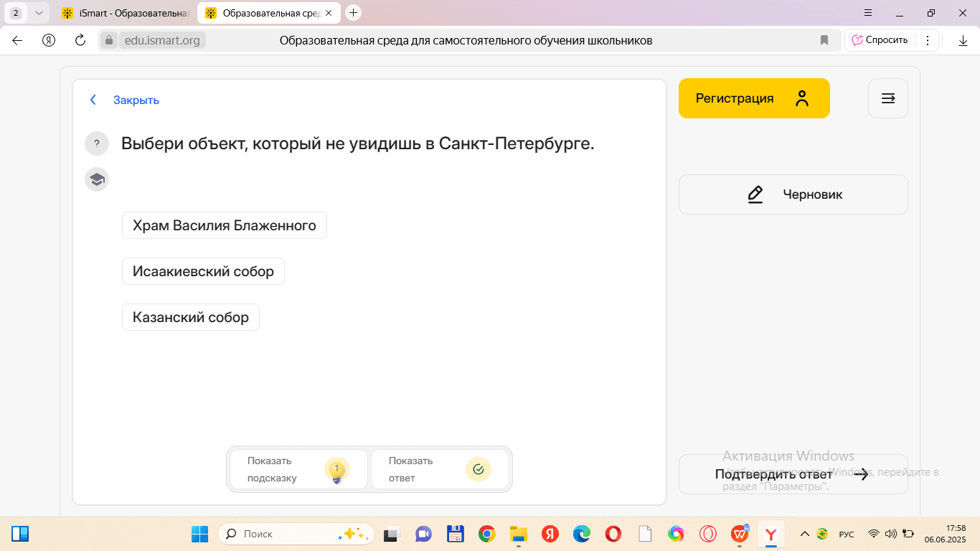
Task: Click the question mark icon beside the task
Action: click(x=97, y=143)
